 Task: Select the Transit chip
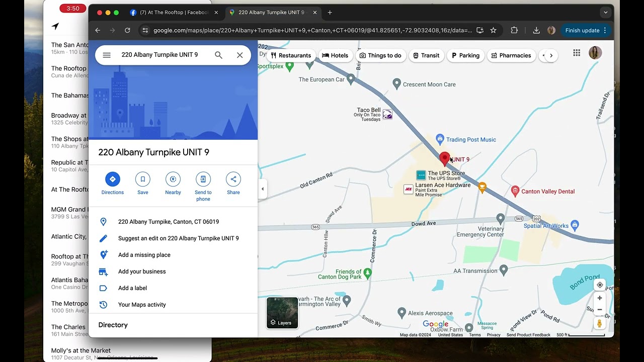(427, 55)
